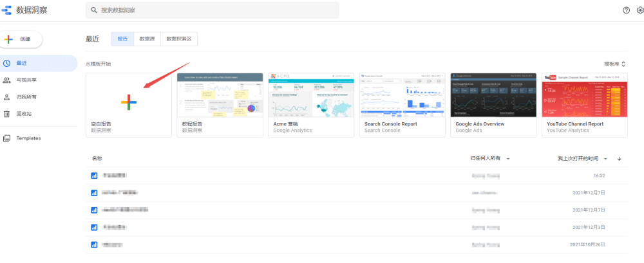The image size is (644, 263).
Task: Open the 回收站 trash section
Action: [x=24, y=114]
